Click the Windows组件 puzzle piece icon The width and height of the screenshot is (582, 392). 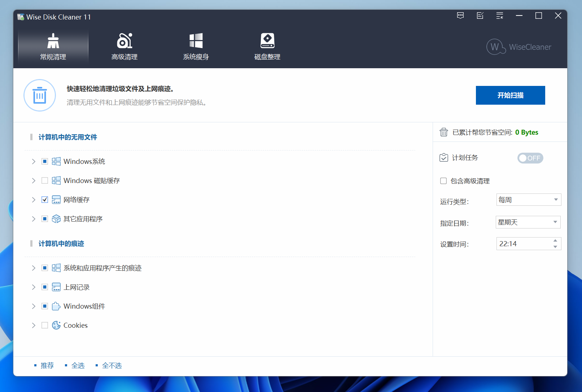coord(56,306)
